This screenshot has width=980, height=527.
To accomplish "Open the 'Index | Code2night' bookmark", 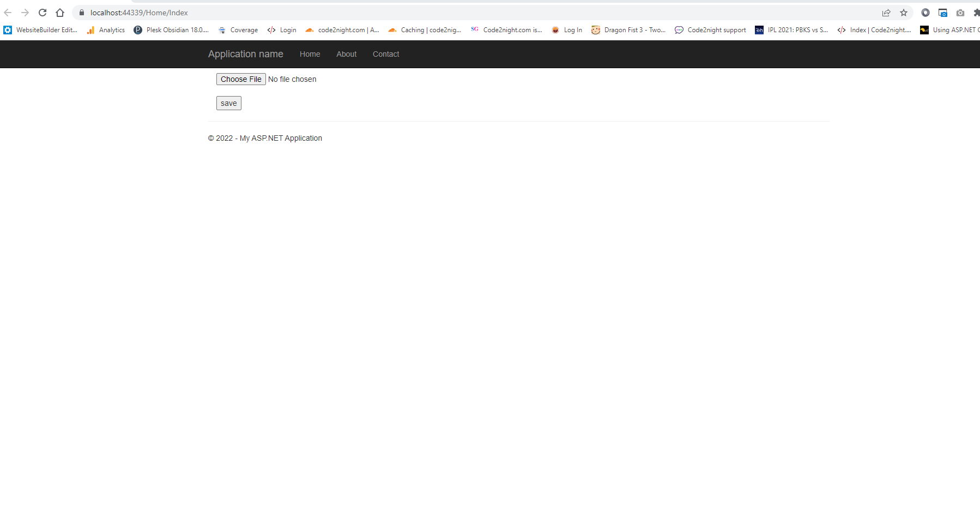I will click(874, 30).
